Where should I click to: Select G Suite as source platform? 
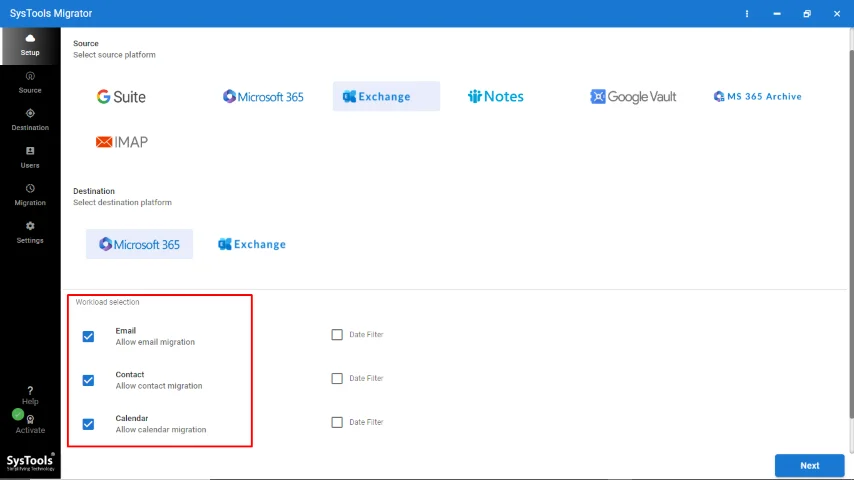[121, 96]
